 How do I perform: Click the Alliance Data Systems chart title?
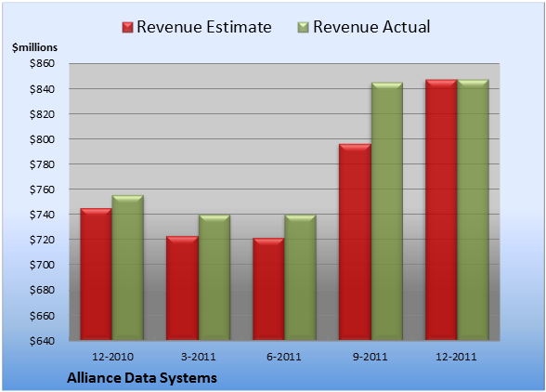142,378
